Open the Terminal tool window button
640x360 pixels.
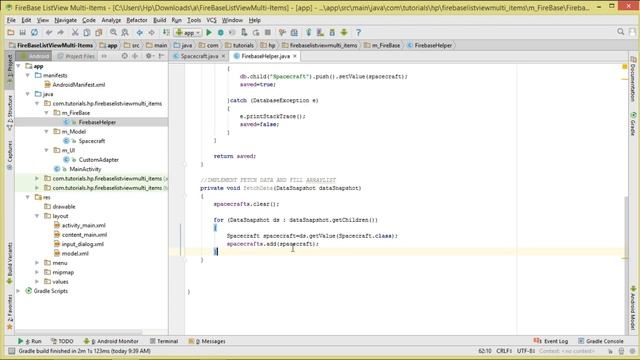click(x=164, y=341)
